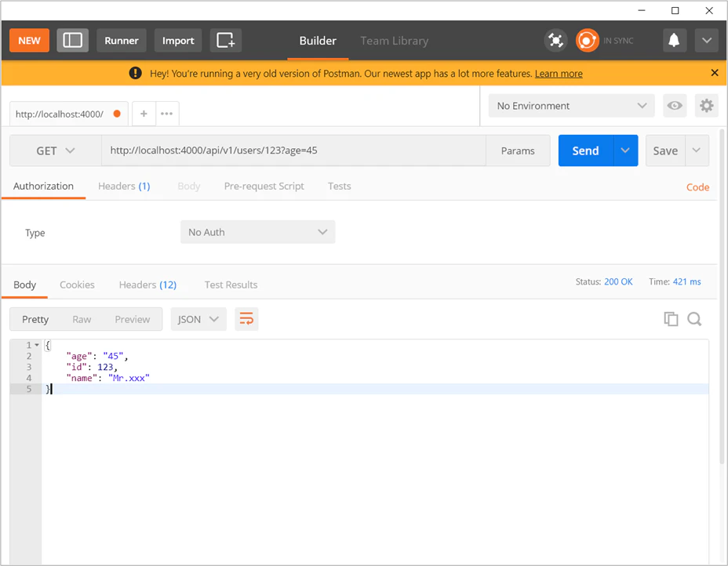The height and width of the screenshot is (566, 728).
Task: Open the JSON format dropdown
Action: [198, 319]
